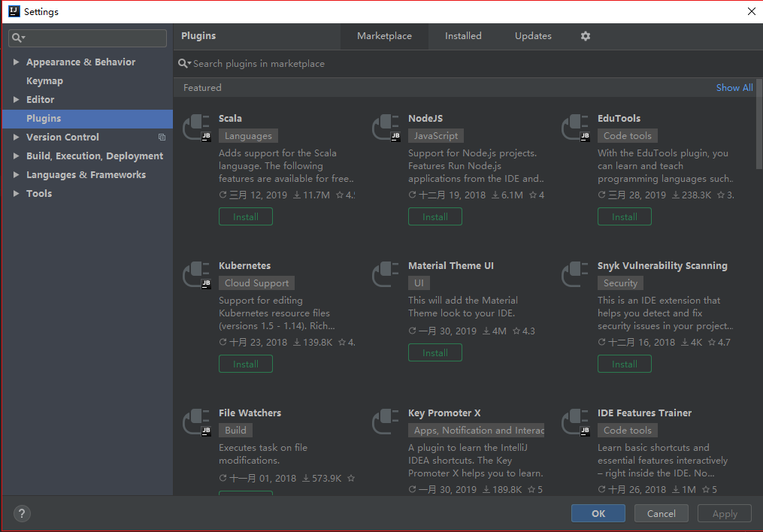The width and height of the screenshot is (763, 532).
Task: Install the Snyk Vulnerability Scanning plugin
Action: point(625,364)
